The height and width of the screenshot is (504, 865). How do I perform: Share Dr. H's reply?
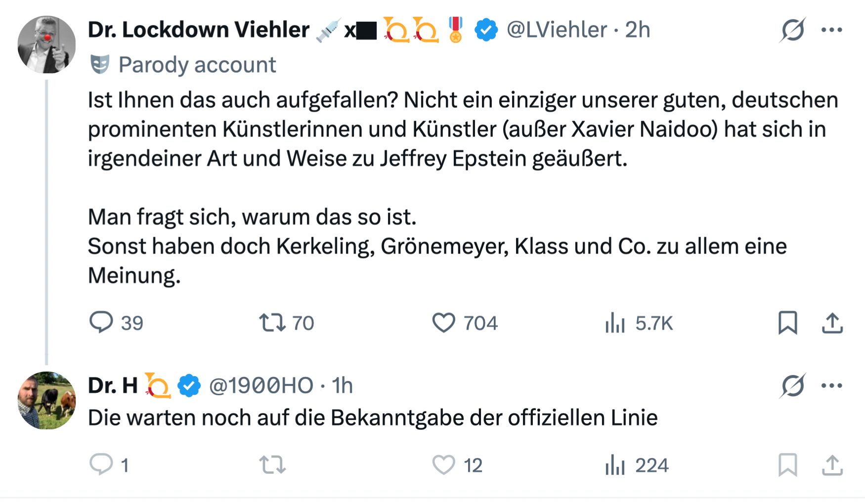(832, 465)
